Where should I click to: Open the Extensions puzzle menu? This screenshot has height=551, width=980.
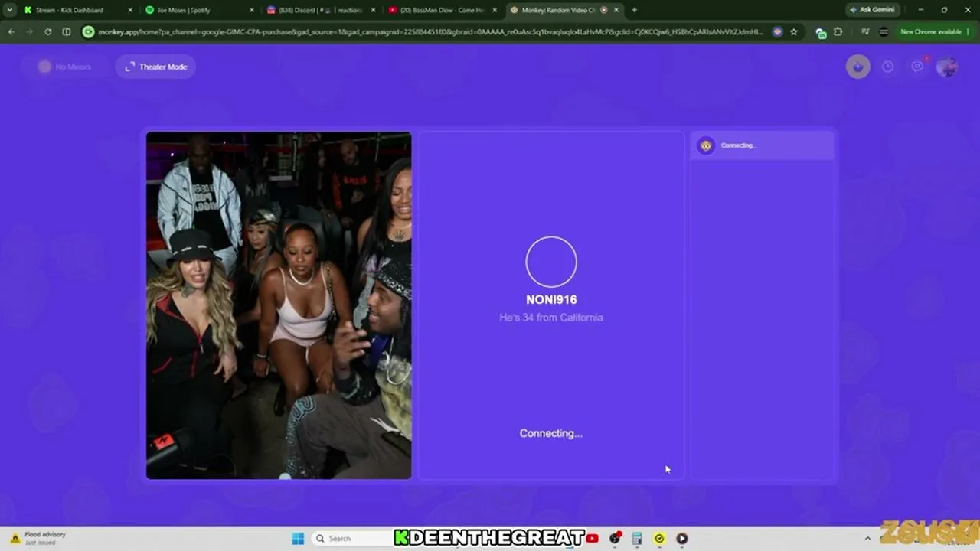838,32
